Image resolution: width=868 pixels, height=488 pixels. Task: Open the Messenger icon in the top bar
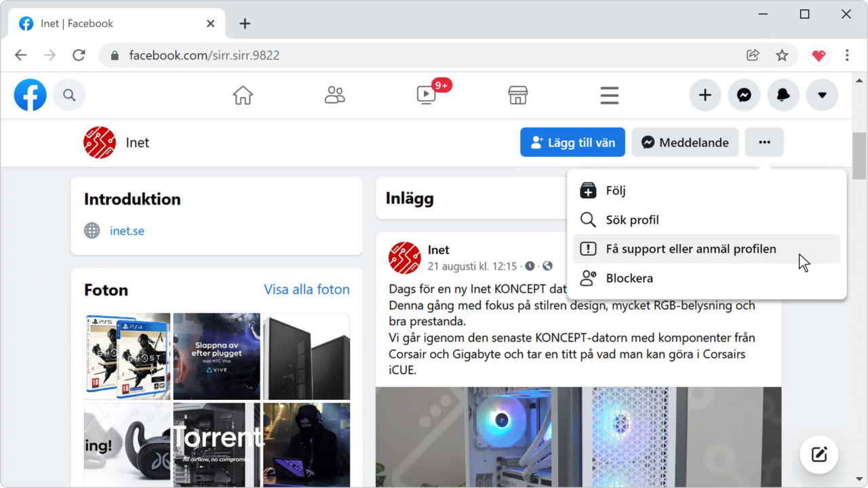(x=744, y=95)
